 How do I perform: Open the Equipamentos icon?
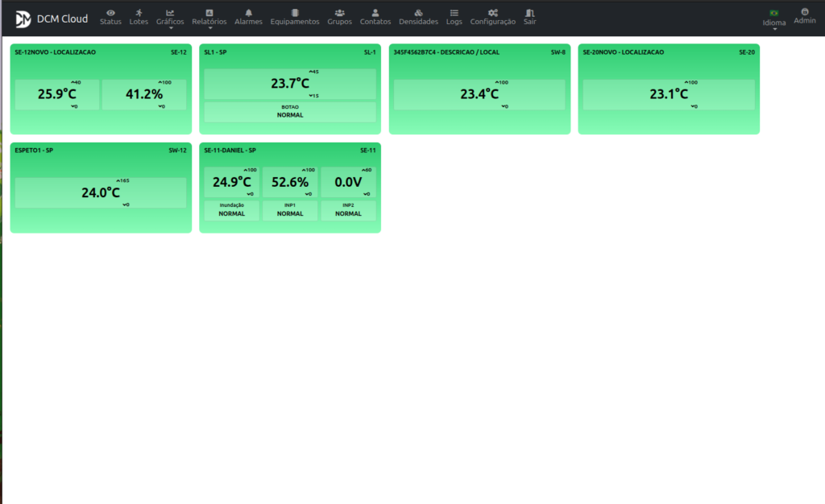click(295, 13)
